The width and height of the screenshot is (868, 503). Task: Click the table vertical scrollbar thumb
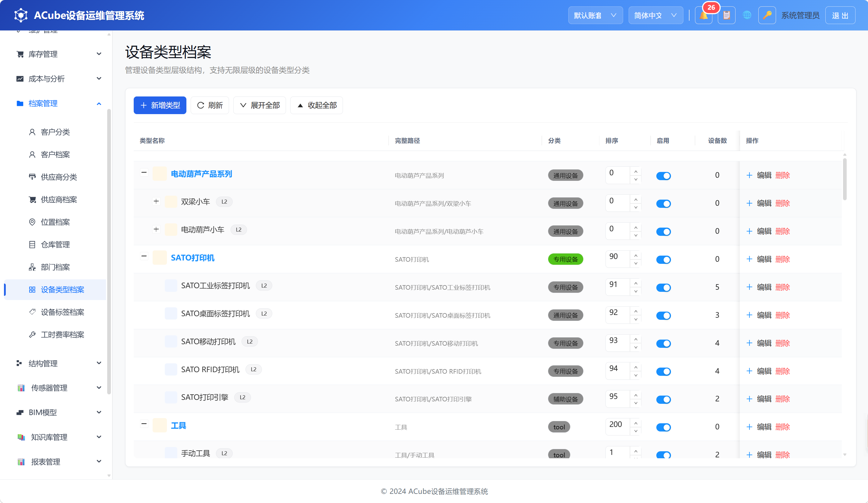845,179
